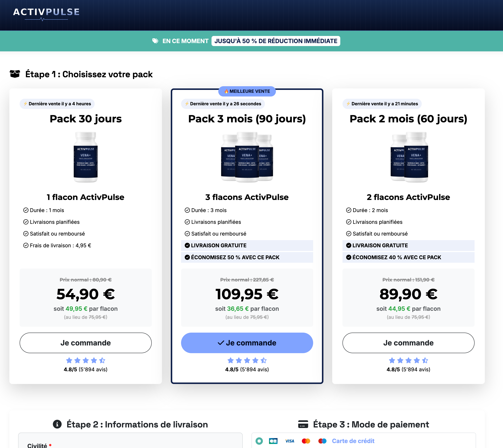The width and height of the screenshot is (503, 448).
Task: Click the info icon beside Étape 2
Action: click(x=57, y=424)
